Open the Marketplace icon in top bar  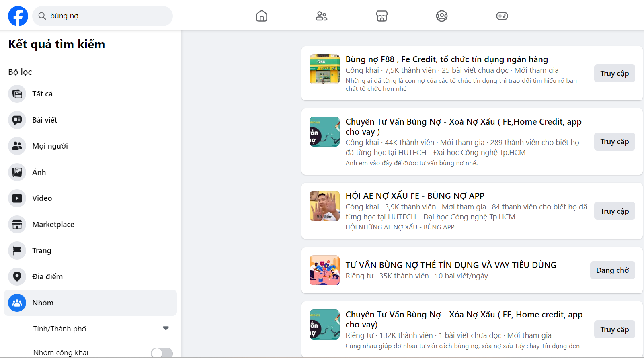pos(382,16)
